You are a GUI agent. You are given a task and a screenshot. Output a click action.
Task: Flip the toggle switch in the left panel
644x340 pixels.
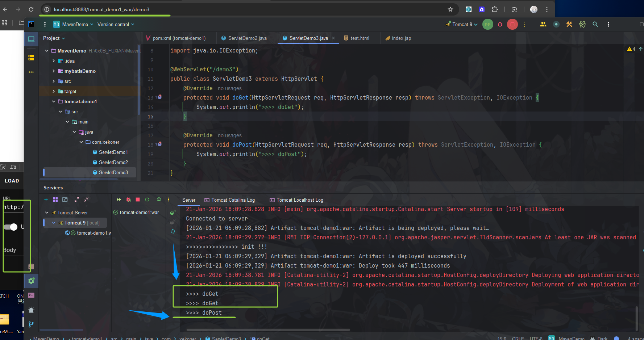(11, 227)
